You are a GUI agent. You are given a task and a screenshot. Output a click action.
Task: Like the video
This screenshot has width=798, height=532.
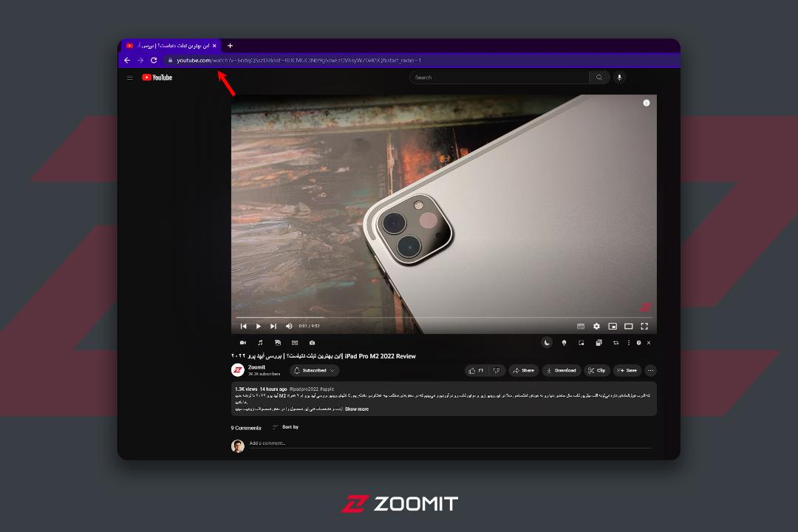(476, 371)
